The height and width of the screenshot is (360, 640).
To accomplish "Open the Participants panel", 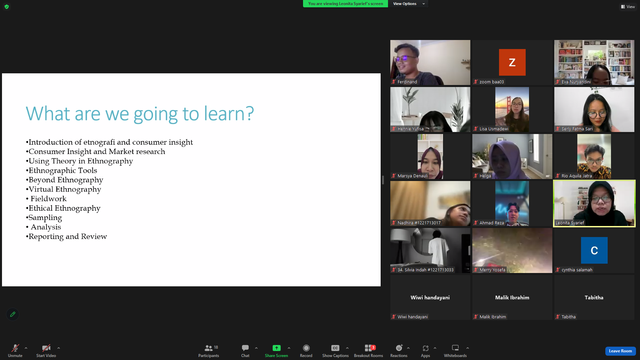I will pyautogui.click(x=209, y=350).
